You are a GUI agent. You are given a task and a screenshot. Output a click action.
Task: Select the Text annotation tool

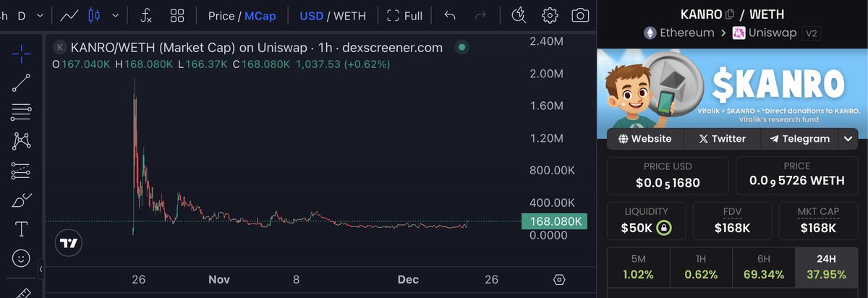pos(21,229)
